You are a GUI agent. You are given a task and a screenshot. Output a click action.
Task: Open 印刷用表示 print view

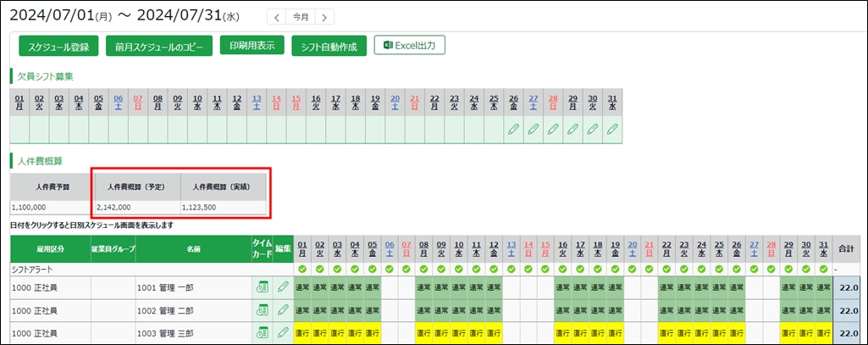click(252, 46)
